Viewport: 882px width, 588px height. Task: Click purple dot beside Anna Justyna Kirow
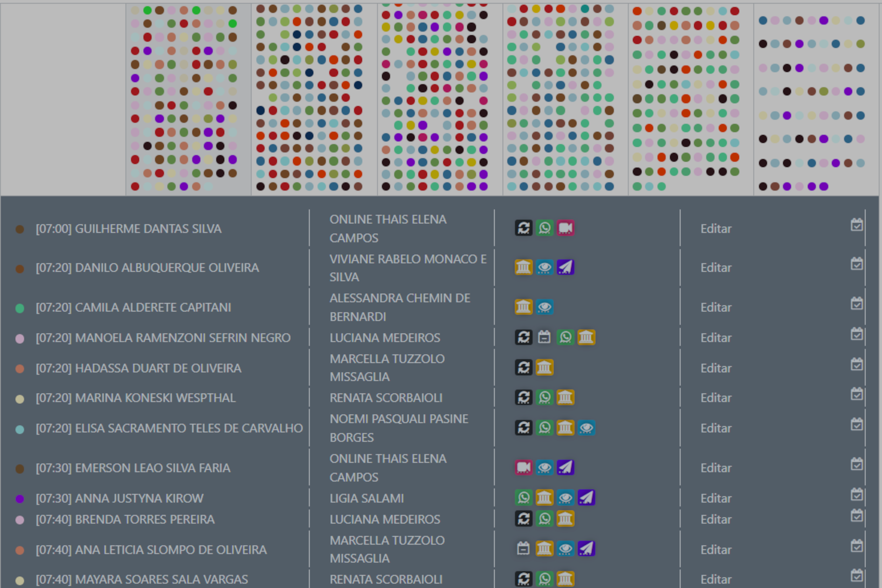click(x=20, y=499)
